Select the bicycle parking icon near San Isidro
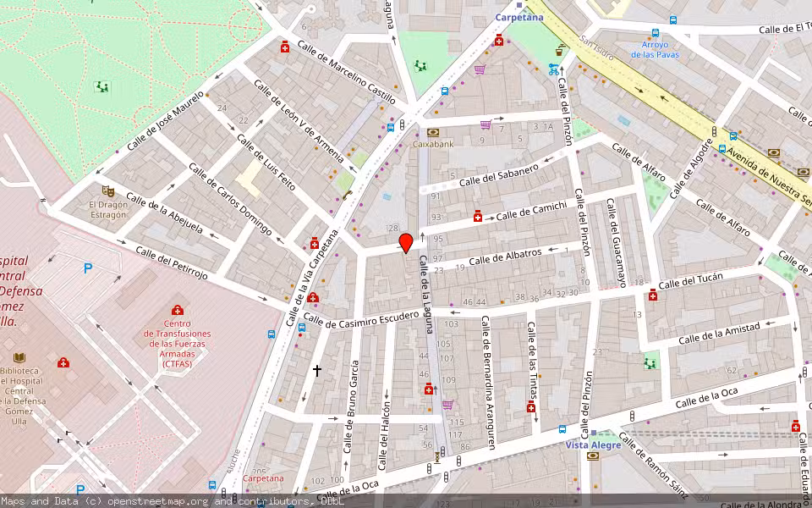This screenshot has width=812, height=508. (552, 69)
